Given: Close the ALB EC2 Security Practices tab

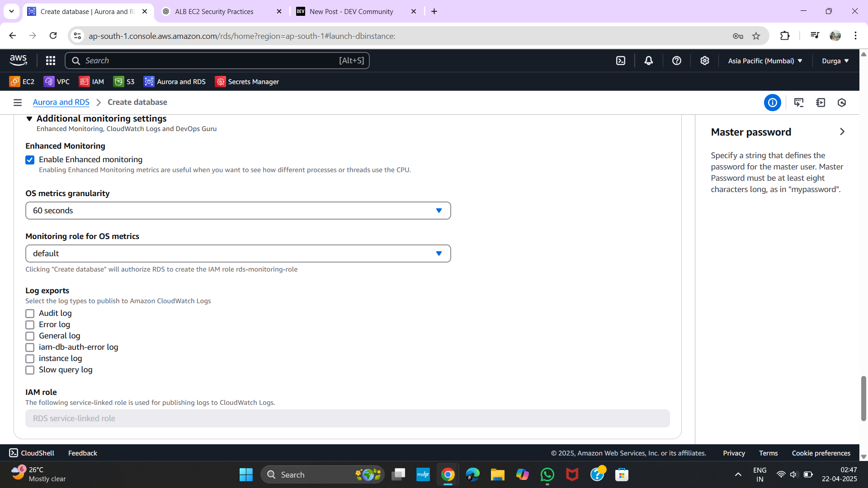Looking at the screenshot, I should [x=279, y=11].
